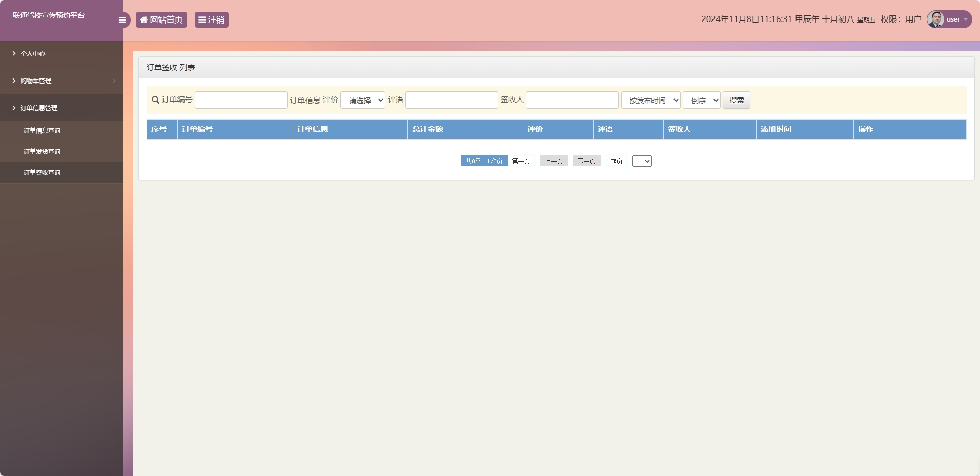Click the home icon on 网站首页 button
This screenshot has height=476, width=980.
pyautogui.click(x=144, y=20)
